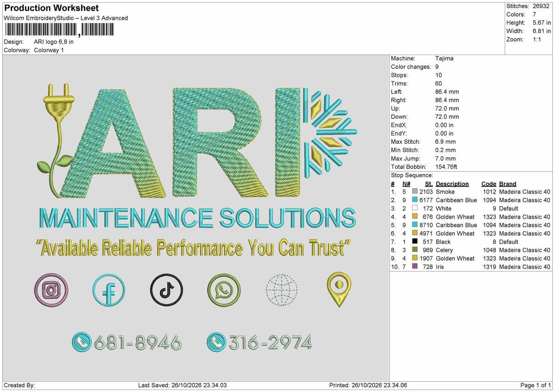The height and width of the screenshot is (392, 555).
Task: Click the phone icon beside 316-2974
Action: coord(216,342)
